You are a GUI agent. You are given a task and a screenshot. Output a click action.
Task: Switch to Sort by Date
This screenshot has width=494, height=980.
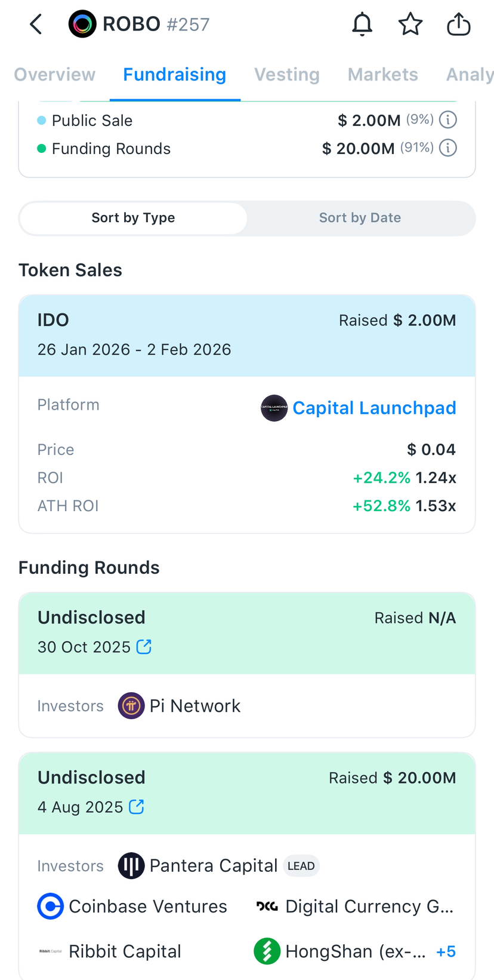(360, 218)
